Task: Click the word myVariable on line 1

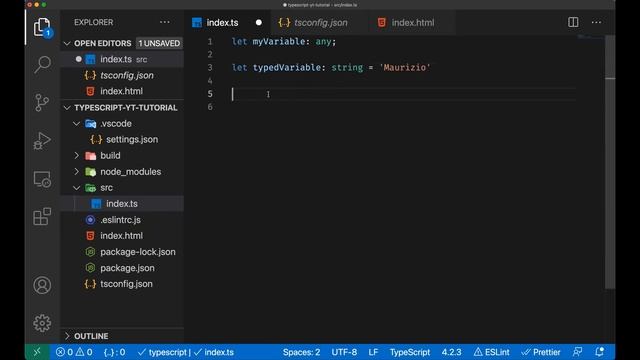Action: [278, 42]
